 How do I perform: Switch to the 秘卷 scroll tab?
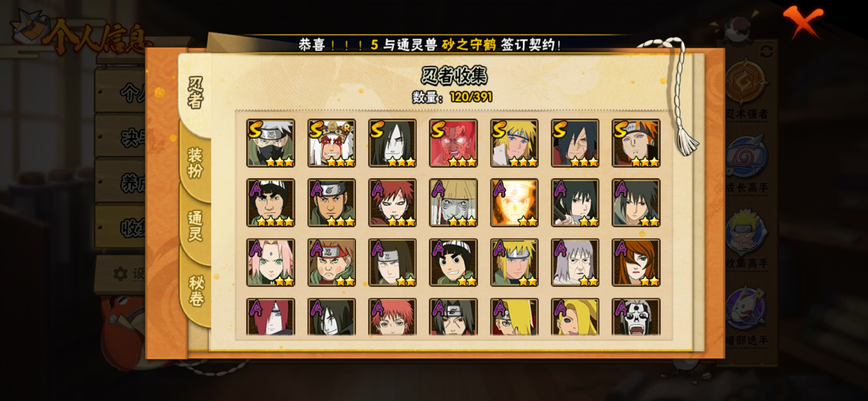click(196, 291)
